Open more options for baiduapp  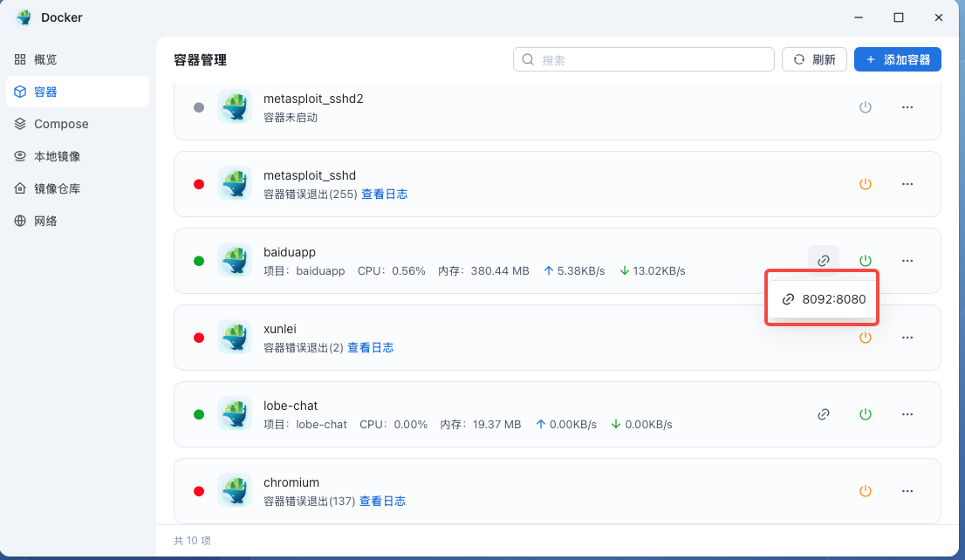907,261
